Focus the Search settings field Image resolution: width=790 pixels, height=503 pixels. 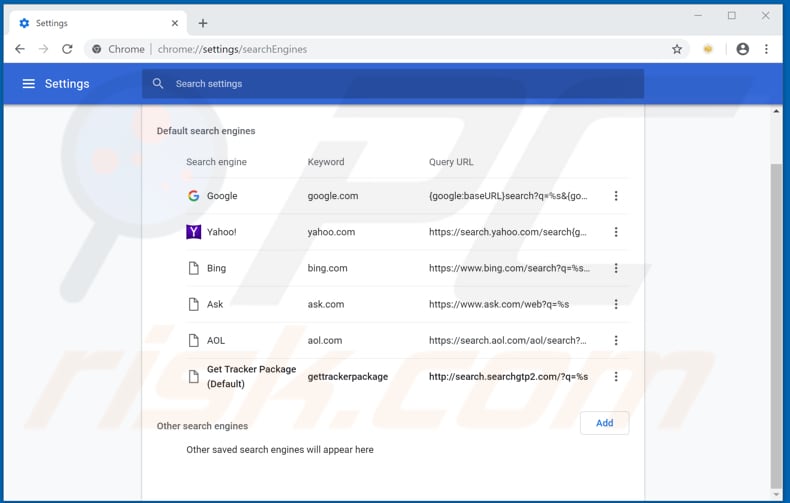[x=393, y=84]
